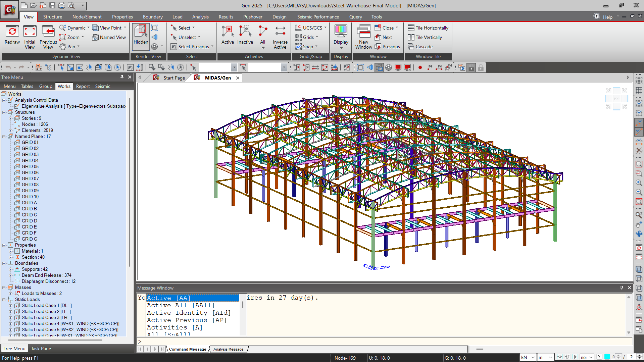The width and height of the screenshot is (644, 362).
Task: Open the Zoom dropdown
Action: 71,37
